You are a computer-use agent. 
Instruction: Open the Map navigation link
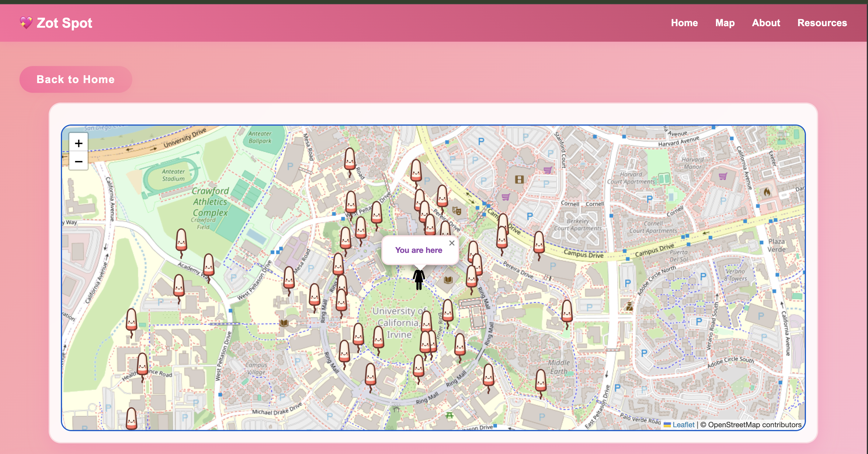724,23
